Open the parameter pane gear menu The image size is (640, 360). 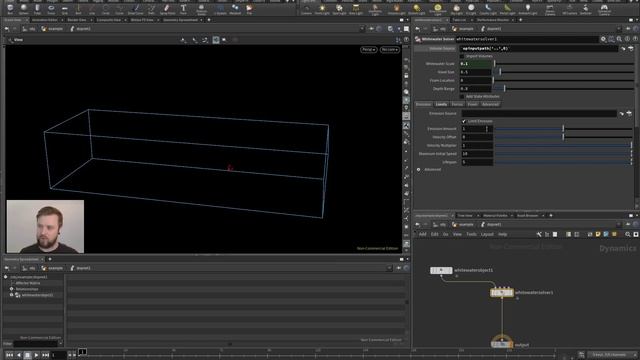pos(603,39)
